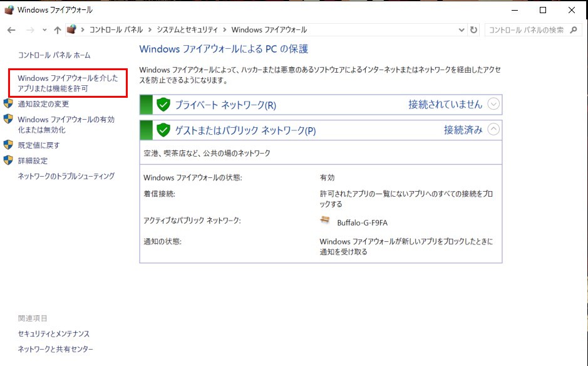588x366 pixels.
Task: Click 接続されていません status text
Action: pyautogui.click(x=445, y=104)
